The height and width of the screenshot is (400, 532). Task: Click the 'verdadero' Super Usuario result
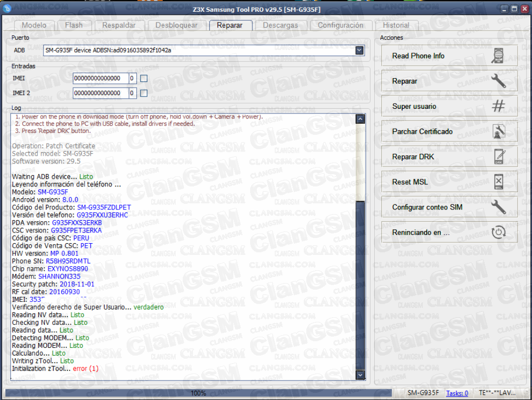coord(148,307)
